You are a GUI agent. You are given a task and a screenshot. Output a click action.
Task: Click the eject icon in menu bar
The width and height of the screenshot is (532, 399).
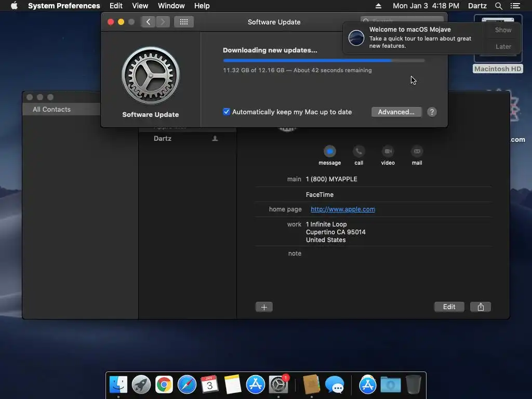[x=379, y=6]
